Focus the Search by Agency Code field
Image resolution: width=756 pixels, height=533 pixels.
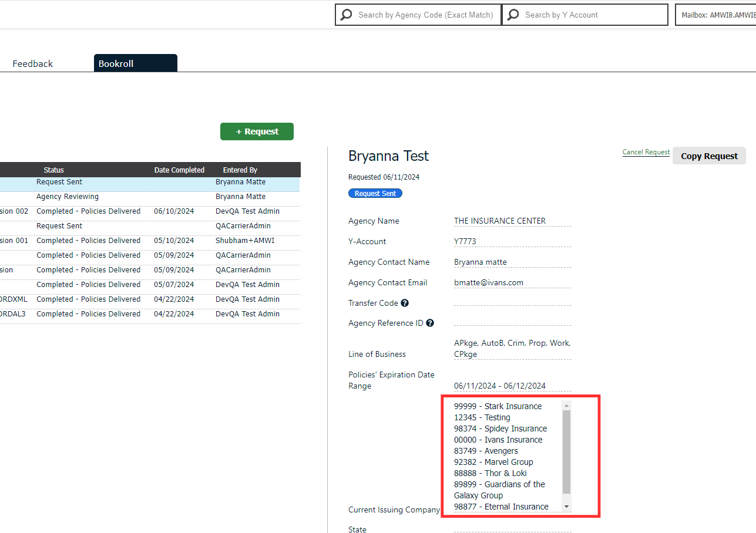pos(425,15)
